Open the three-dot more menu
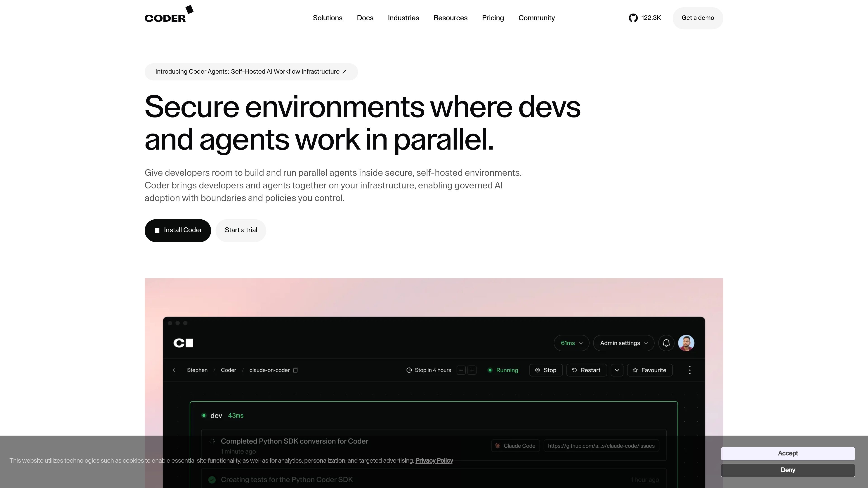This screenshot has height=488, width=868. (x=690, y=370)
